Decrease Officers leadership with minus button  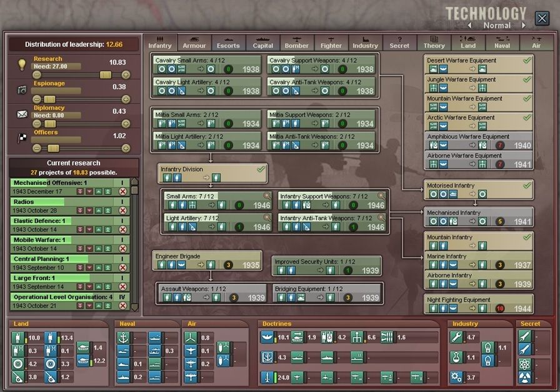[x=36, y=148]
